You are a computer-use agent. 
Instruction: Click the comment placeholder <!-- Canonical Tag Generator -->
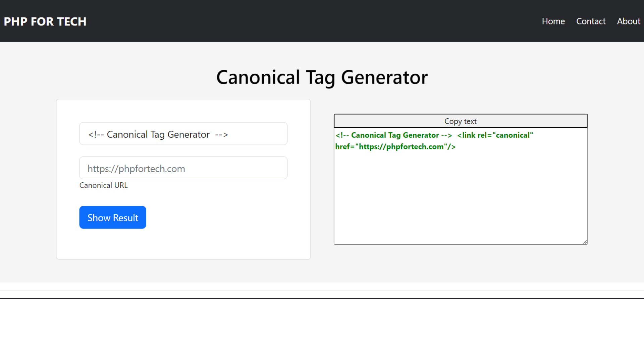point(158,134)
